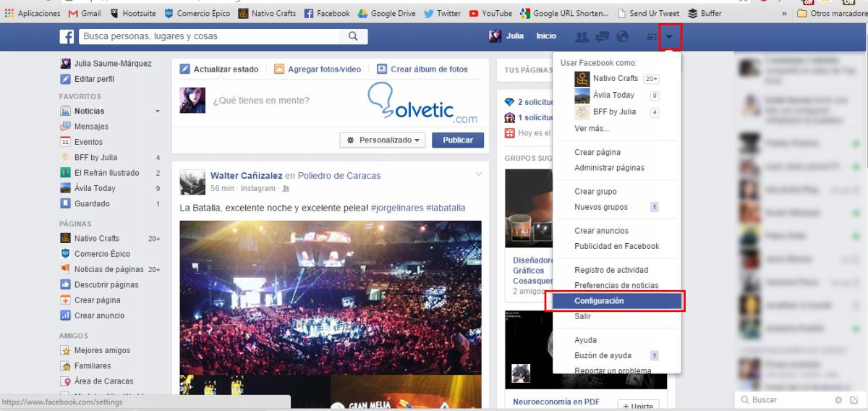
Task: Expand Noticias options arrow in sidebar
Action: (x=158, y=111)
